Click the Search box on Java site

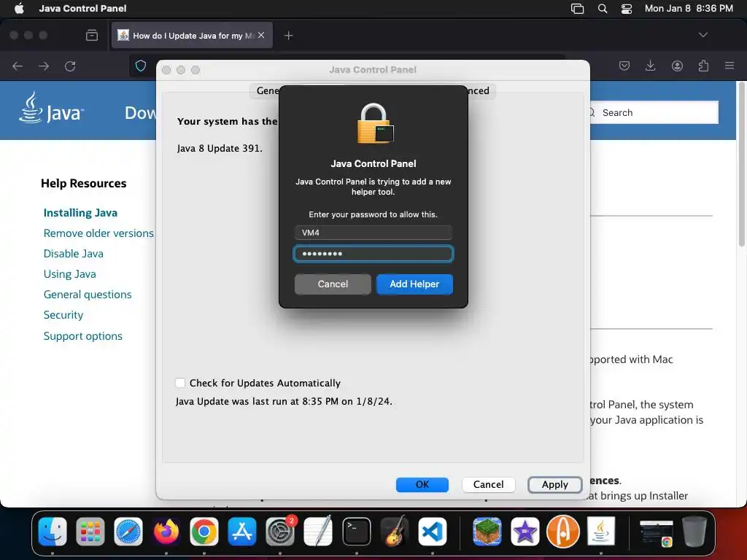coord(654,112)
